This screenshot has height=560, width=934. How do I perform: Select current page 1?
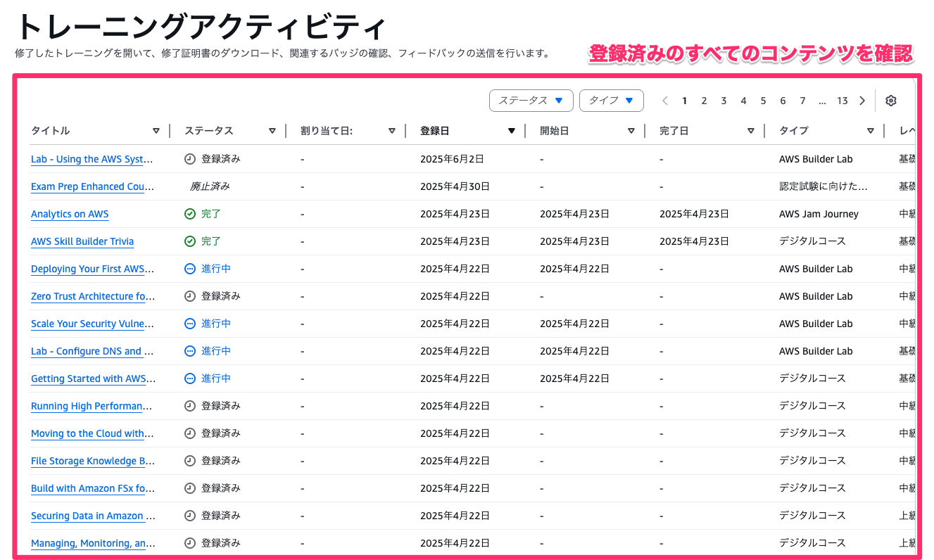pos(684,101)
